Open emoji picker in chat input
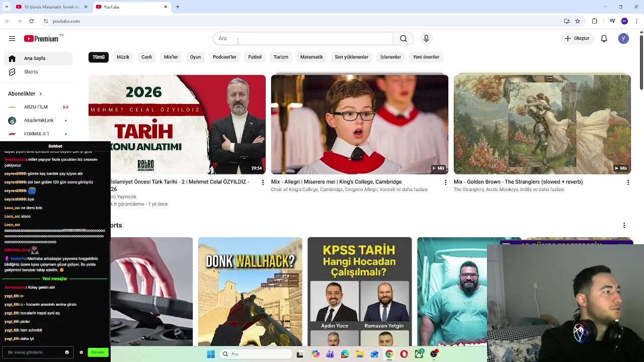644x362 pixels. tap(67, 352)
